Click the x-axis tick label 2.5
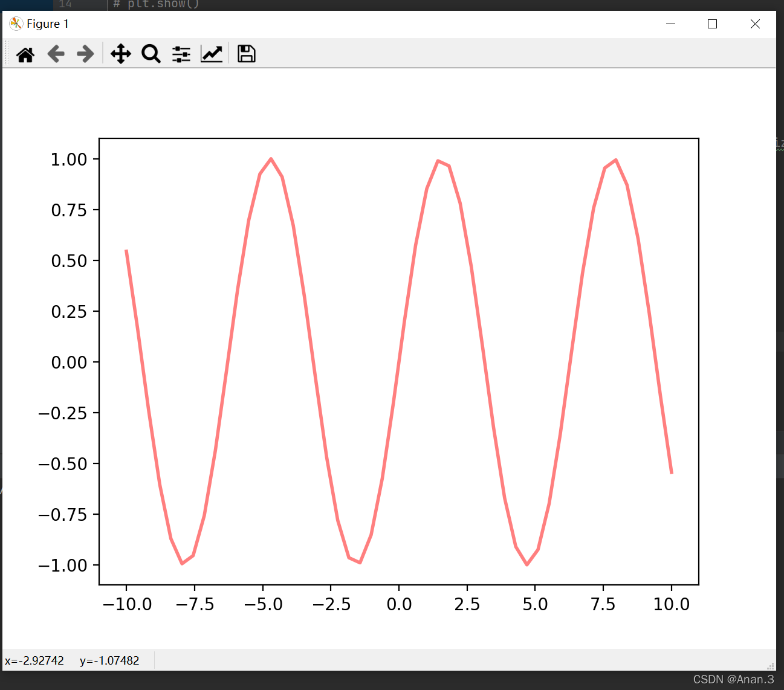 (467, 604)
